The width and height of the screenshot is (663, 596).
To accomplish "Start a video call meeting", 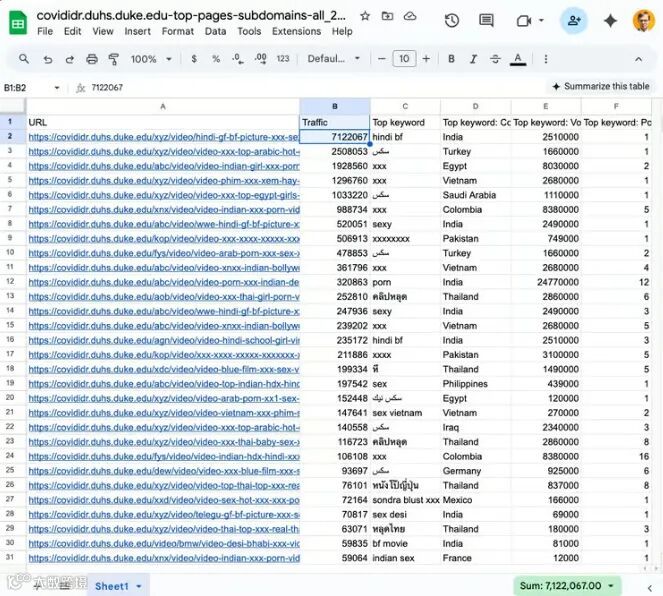I will tap(524, 20).
